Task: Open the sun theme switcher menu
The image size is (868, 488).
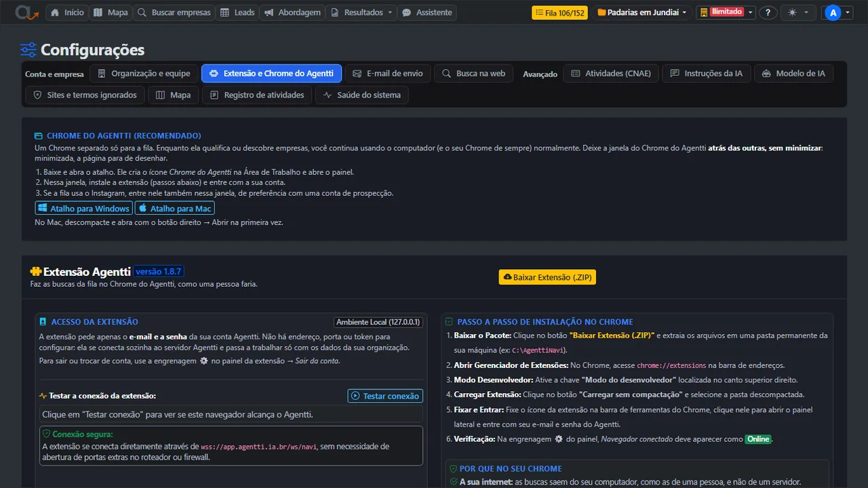Action: 798,12
